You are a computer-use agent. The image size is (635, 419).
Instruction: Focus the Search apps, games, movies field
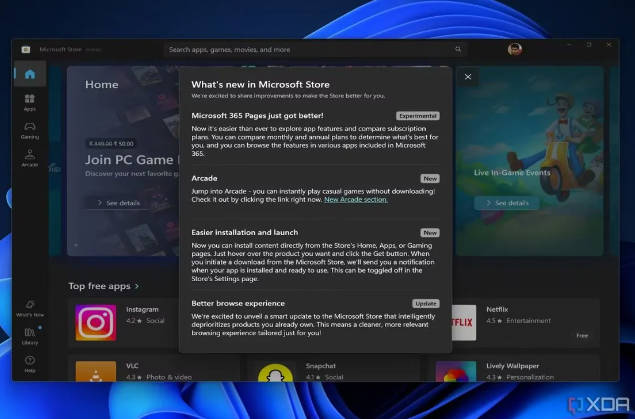pyautogui.click(x=315, y=49)
